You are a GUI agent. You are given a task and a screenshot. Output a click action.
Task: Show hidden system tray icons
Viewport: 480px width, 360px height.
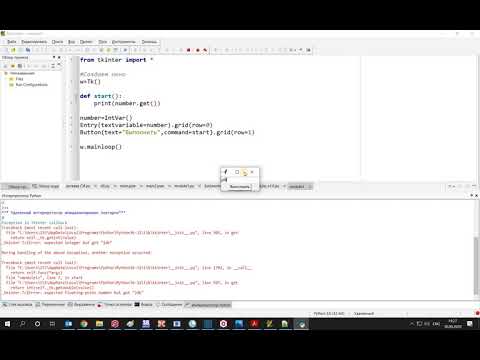(x=412, y=324)
